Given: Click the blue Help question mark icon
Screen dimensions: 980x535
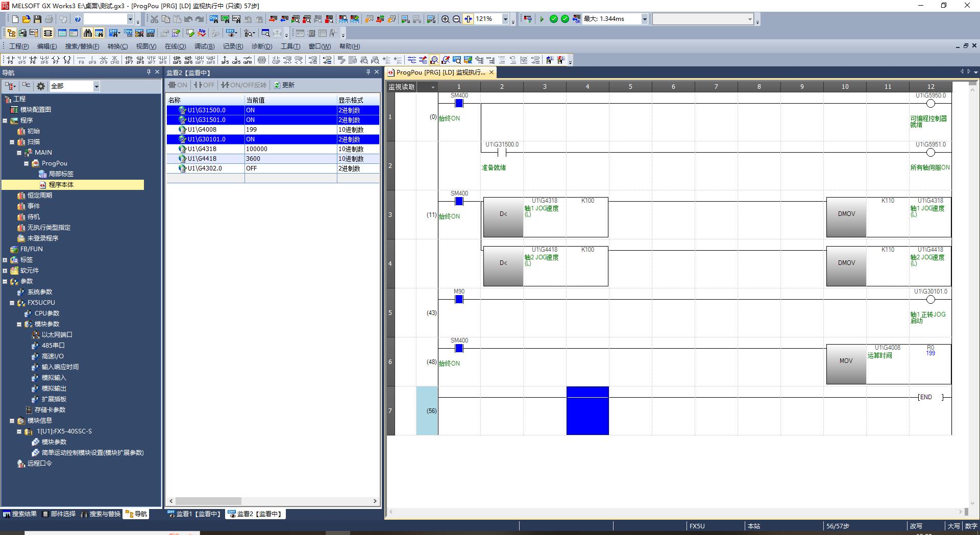Looking at the screenshot, I should point(78,19).
